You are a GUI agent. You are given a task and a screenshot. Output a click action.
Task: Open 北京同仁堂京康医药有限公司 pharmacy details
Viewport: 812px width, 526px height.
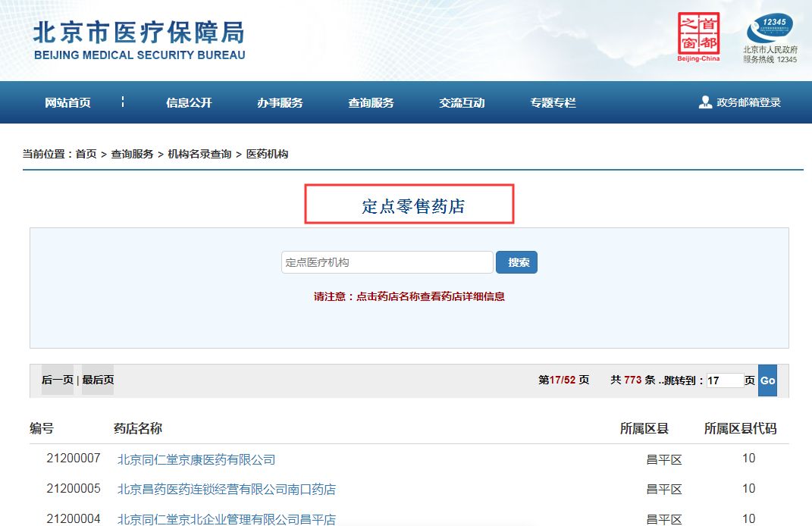click(x=196, y=459)
